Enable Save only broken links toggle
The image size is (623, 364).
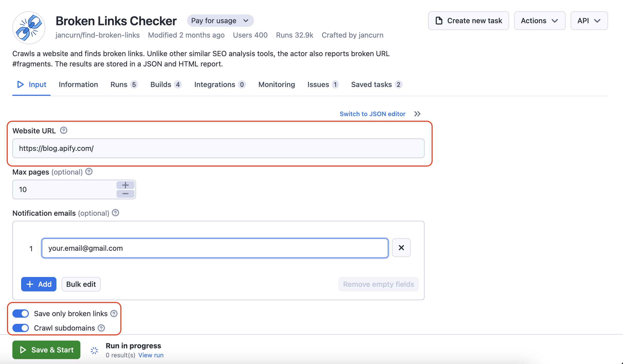point(21,313)
